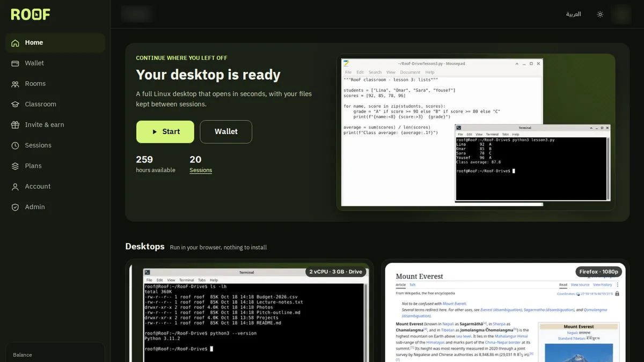Click the "Your desktop is ready" heading
This screenshot has height=362, width=644.
click(x=208, y=75)
